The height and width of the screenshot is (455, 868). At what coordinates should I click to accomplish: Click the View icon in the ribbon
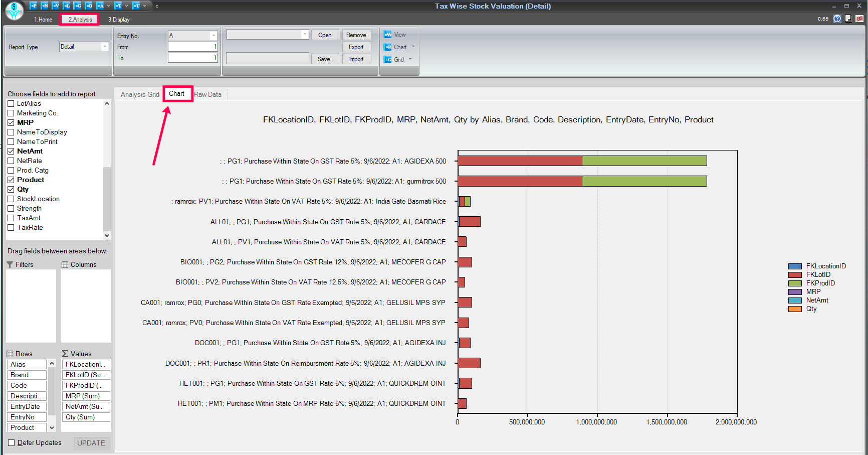(x=388, y=35)
